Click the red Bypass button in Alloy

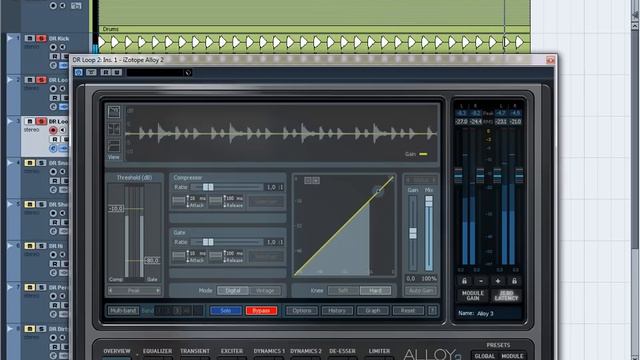point(261,311)
